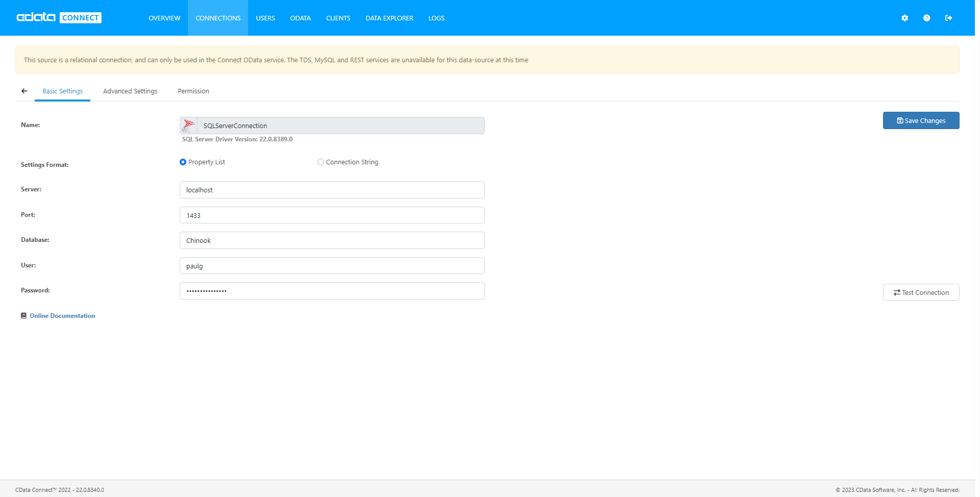Click the logout icon in header
980x497 pixels.
pyautogui.click(x=948, y=18)
